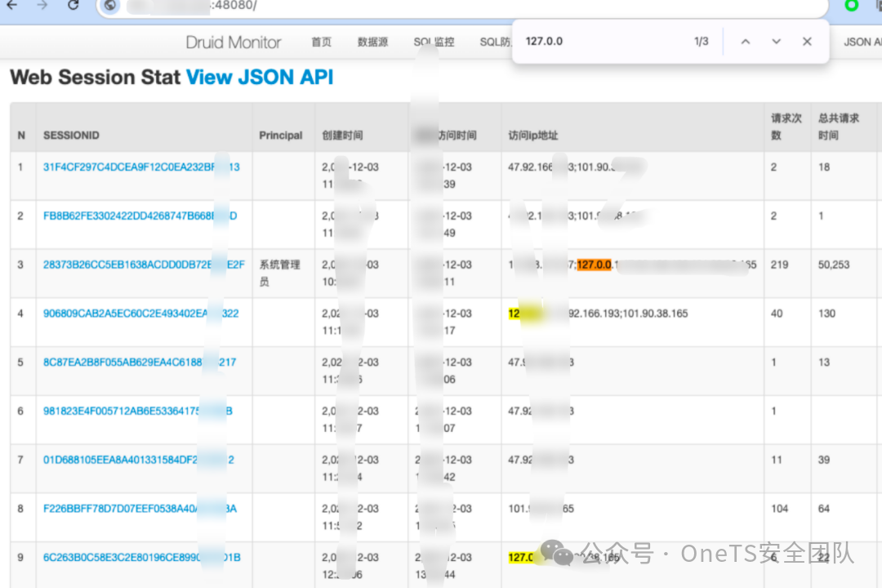
Task: Open session link starting 28373B26CC5EB163
Action: (144, 265)
